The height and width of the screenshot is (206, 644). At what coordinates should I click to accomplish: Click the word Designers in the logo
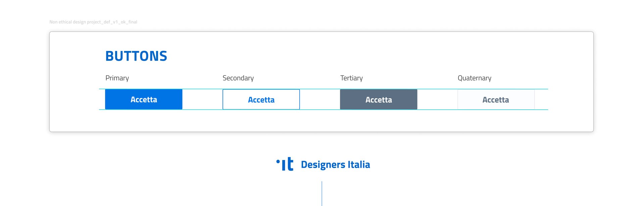[323, 165]
